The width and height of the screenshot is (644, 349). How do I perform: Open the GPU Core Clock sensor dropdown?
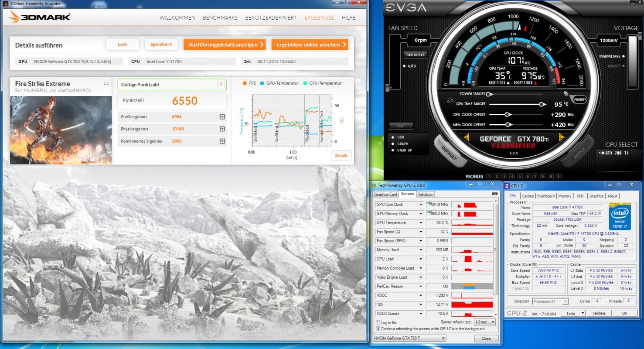421,205
